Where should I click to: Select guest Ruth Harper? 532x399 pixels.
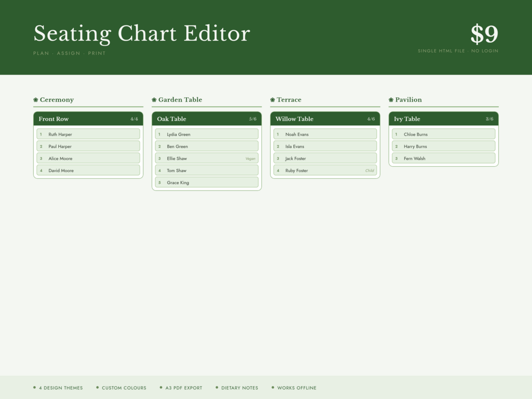coord(88,134)
